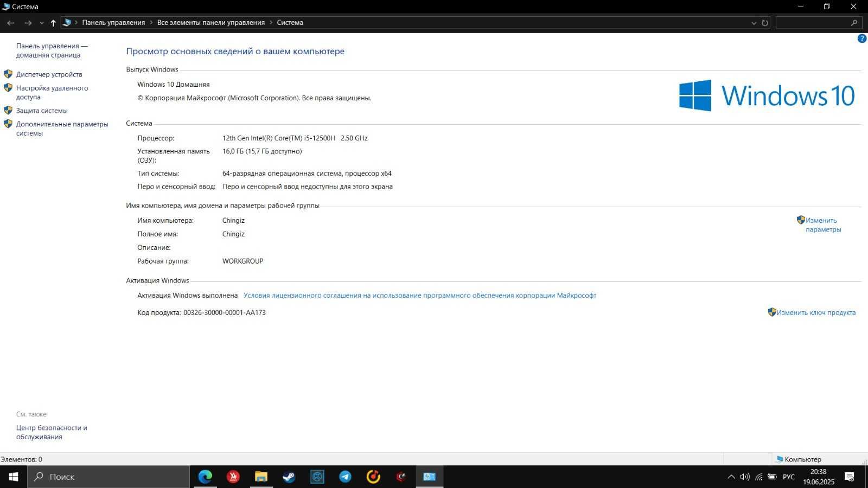Click the Control Panel icon in address bar

(x=67, y=23)
